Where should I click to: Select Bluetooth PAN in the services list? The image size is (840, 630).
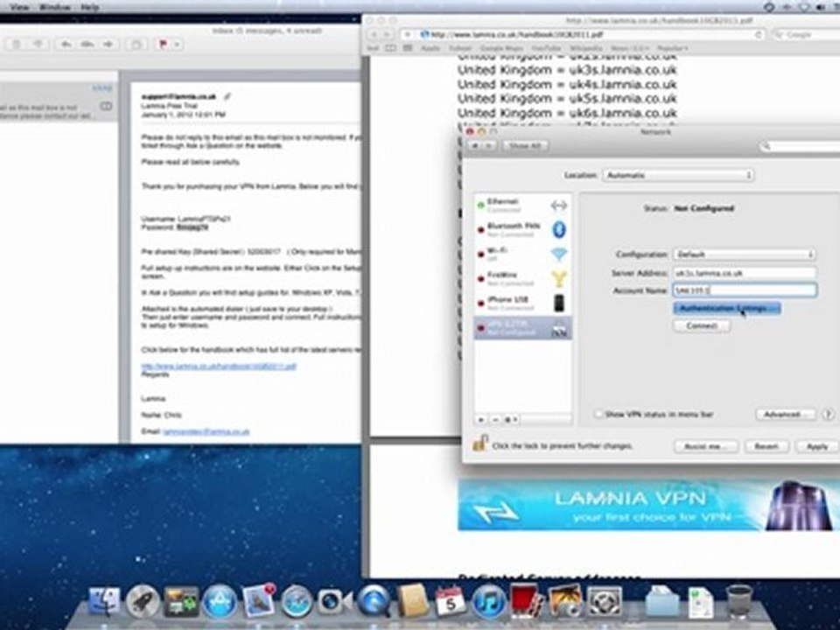click(522, 230)
